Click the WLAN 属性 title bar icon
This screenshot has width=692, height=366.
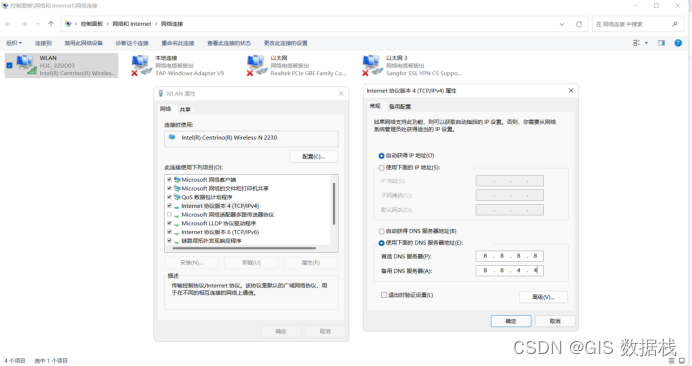(x=161, y=93)
